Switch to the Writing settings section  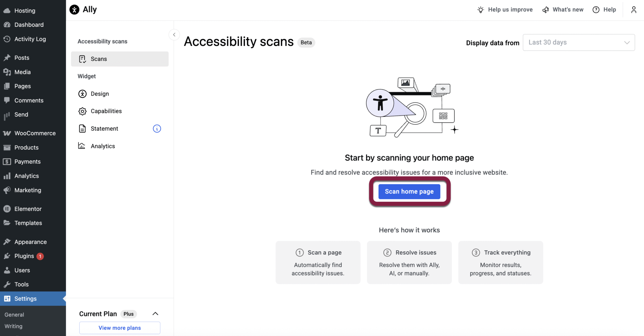coord(13,326)
